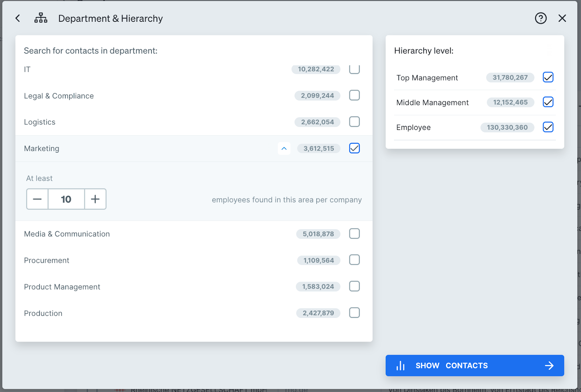Click the employee count input field

click(x=66, y=199)
